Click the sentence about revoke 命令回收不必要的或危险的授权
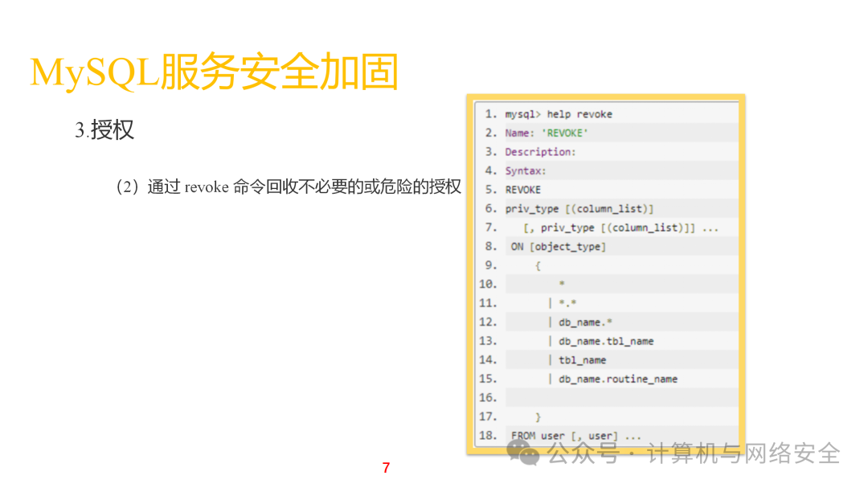The height and width of the screenshot is (488, 868). 289,187
